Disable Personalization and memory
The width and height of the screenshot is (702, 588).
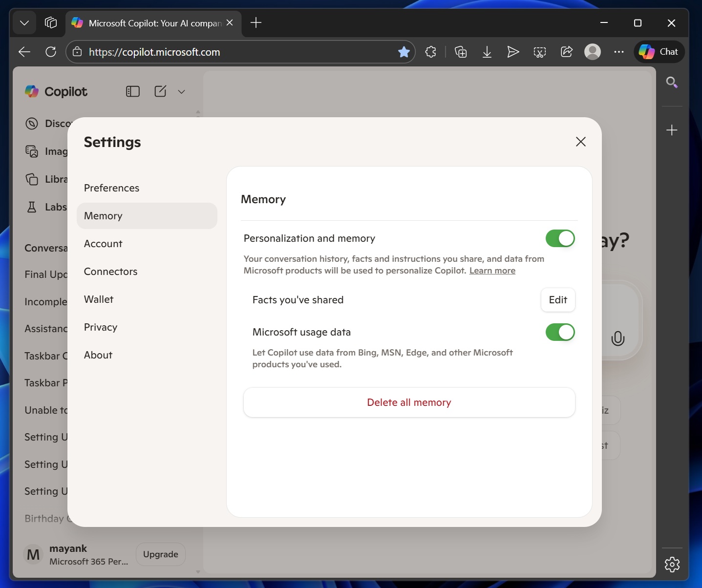[560, 238]
